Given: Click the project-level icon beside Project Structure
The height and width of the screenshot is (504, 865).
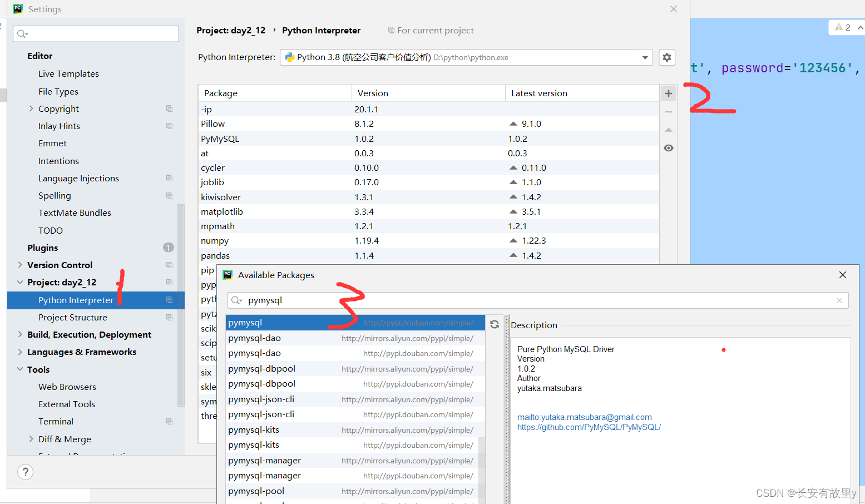Looking at the screenshot, I should pos(169,317).
